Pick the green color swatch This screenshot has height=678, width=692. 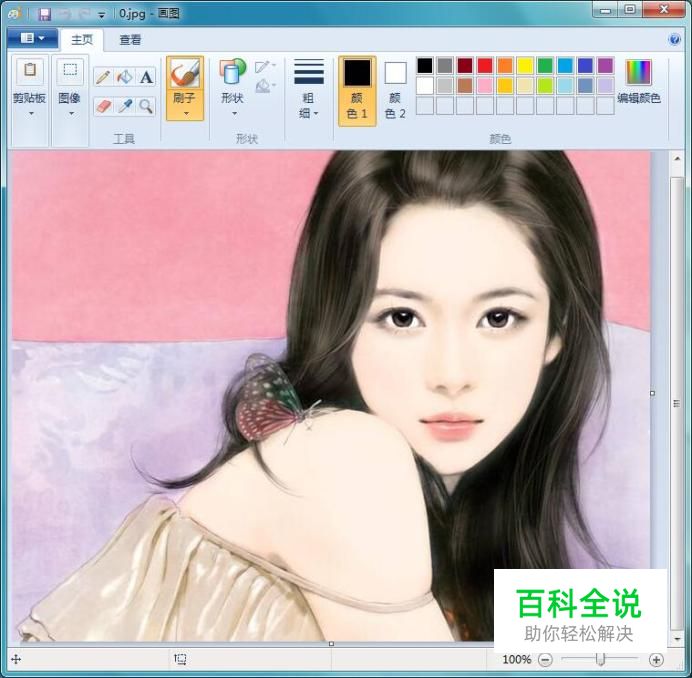pos(545,65)
